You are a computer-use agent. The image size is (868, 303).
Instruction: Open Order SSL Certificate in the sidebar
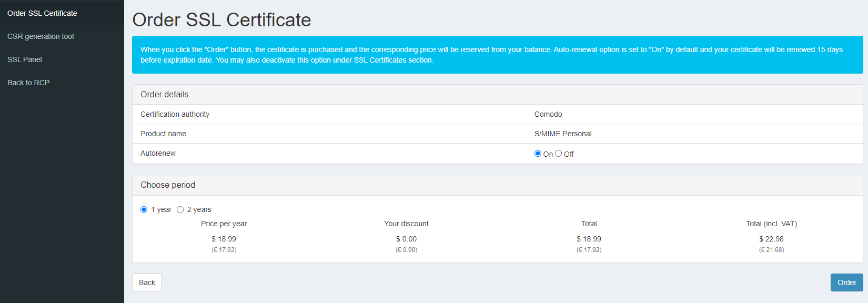(x=42, y=13)
